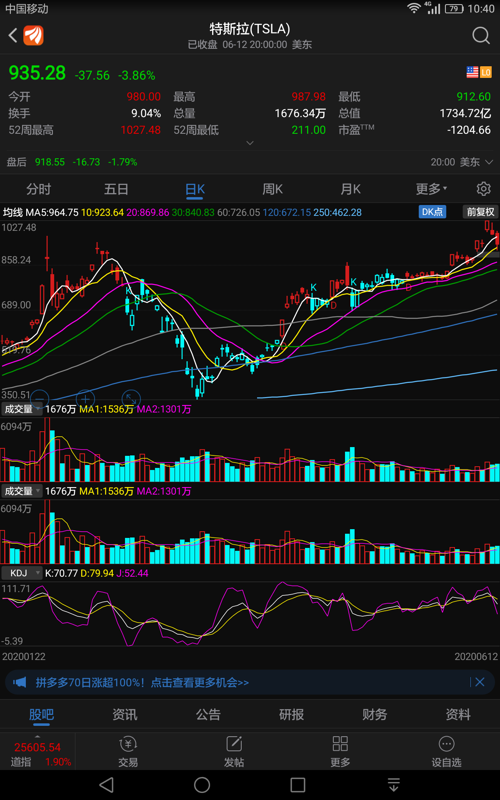Tap the chart end date 20200612
The width and height of the screenshot is (500, 800).
tap(477, 656)
